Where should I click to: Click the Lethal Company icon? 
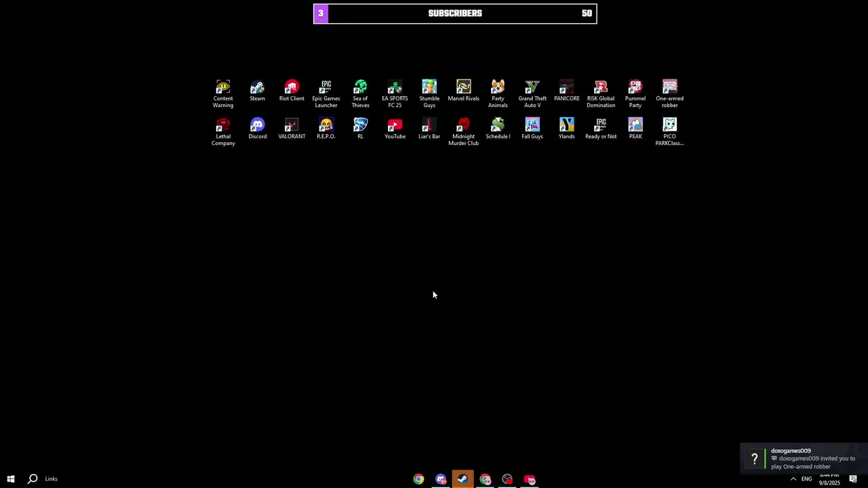tap(223, 131)
